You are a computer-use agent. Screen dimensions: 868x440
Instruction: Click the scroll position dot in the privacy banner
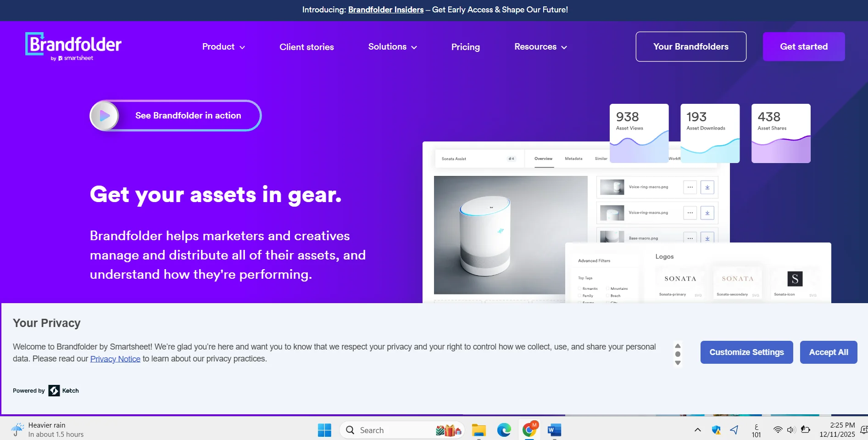(x=678, y=354)
